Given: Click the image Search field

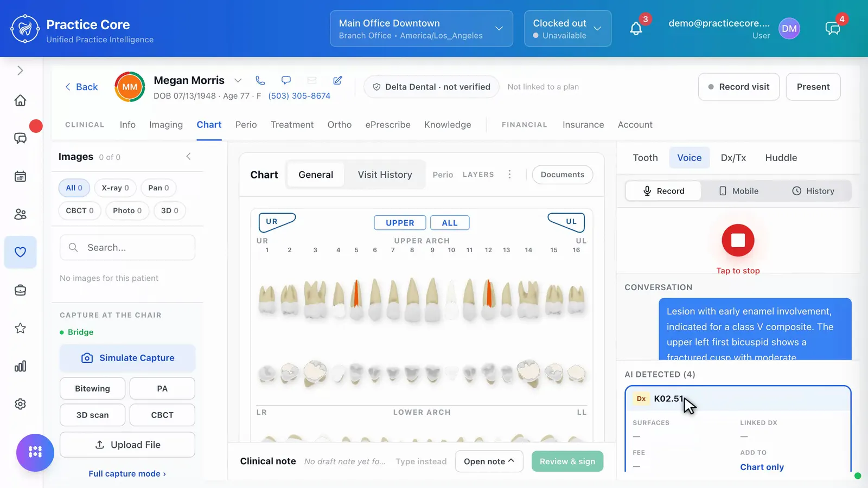Looking at the screenshot, I should click(127, 247).
